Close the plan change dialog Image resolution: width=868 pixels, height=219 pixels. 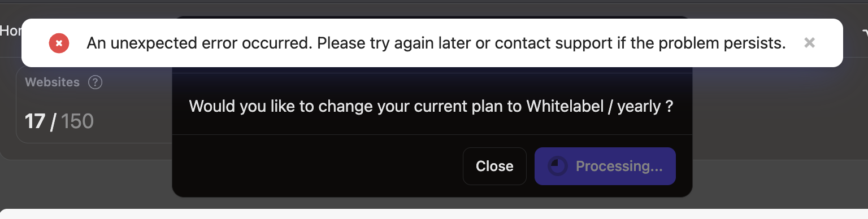[x=494, y=166]
